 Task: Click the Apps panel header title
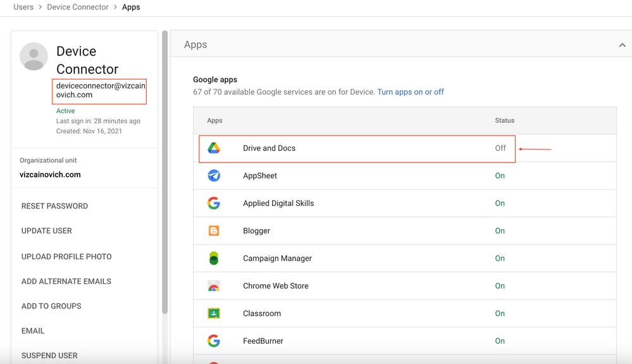tap(195, 45)
